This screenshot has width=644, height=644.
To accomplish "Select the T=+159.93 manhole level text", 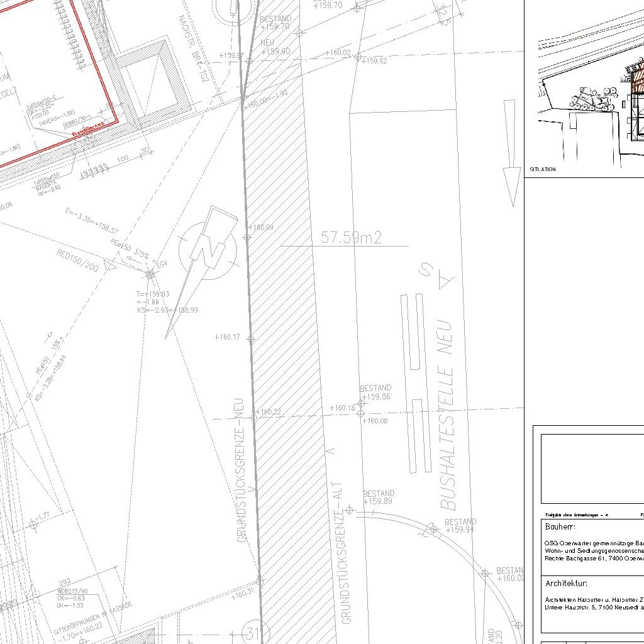I will 153,294.
